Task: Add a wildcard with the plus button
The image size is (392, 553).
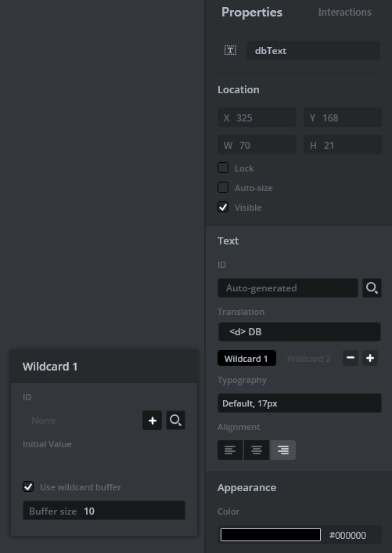Action: click(x=370, y=358)
